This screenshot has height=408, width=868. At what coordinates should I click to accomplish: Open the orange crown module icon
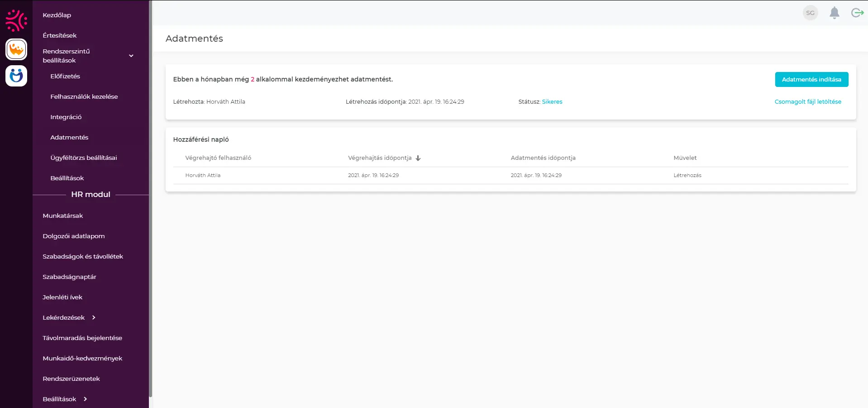16,49
